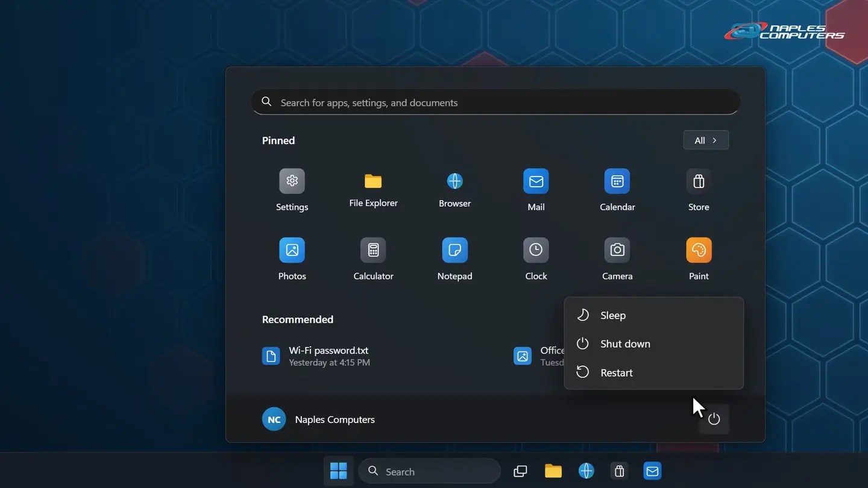This screenshot has width=868, height=488.
Task: Open the recommended Wi-Fi password.txt file
Action: pos(316,355)
